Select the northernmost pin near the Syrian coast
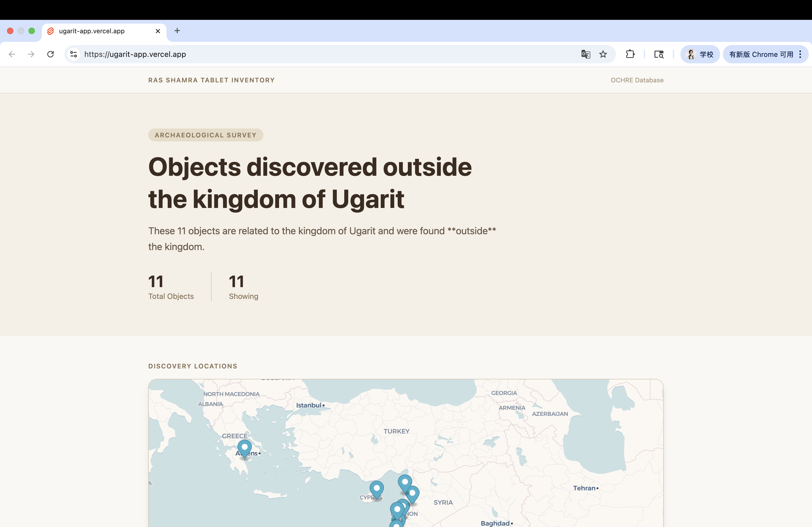812x527 pixels. [x=405, y=481]
